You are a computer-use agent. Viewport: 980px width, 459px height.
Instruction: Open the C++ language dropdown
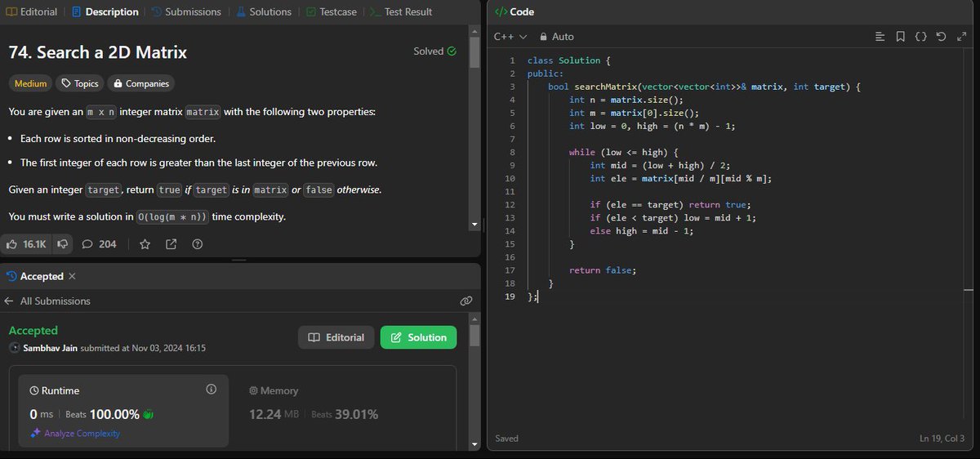coord(510,37)
